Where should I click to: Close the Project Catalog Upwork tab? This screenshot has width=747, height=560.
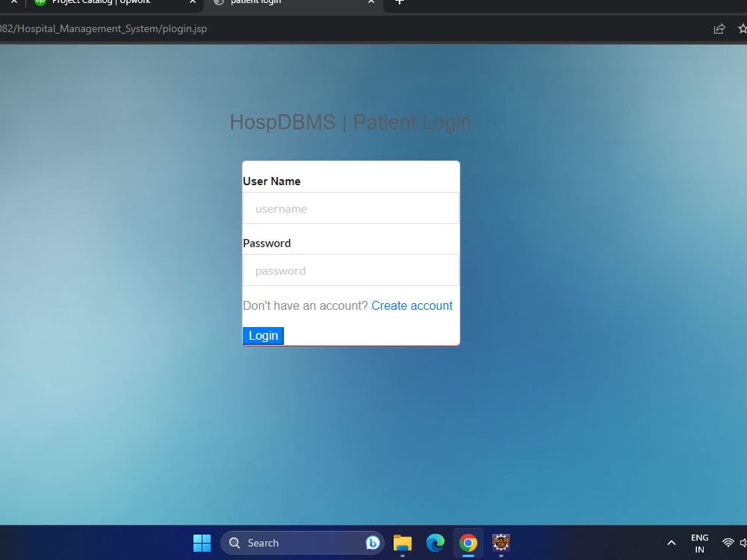coord(193,2)
